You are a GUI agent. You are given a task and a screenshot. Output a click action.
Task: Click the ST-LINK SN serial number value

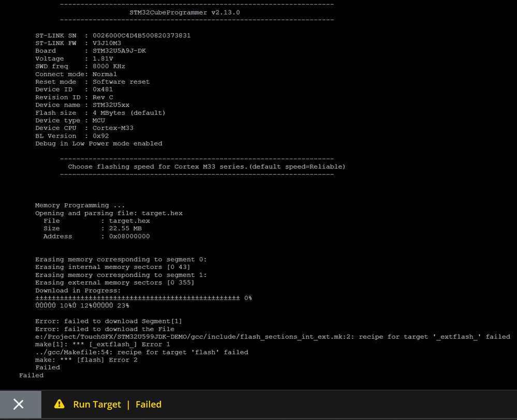pos(141,36)
